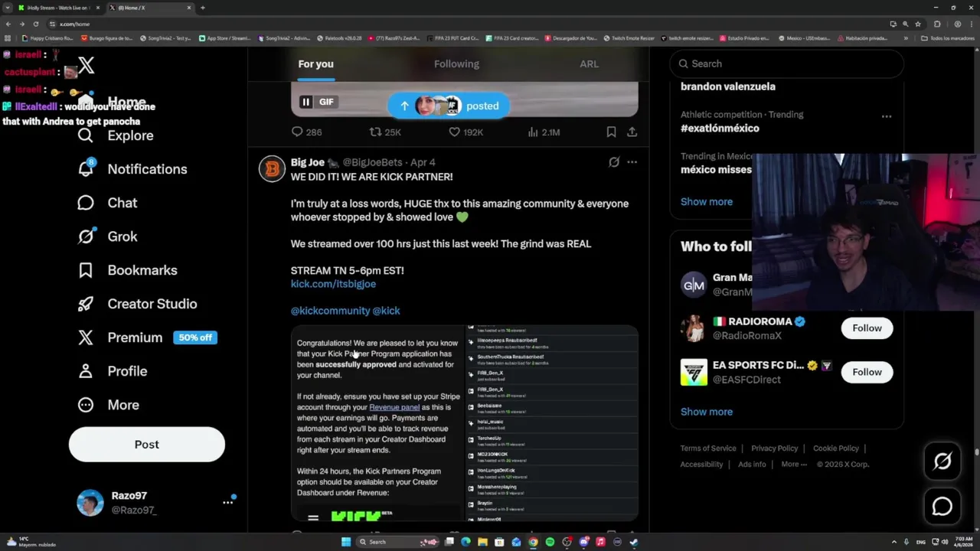This screenshot has height=551, width=980.
Task: Open the Terms of Service link
Action: (x=708, y=448)
